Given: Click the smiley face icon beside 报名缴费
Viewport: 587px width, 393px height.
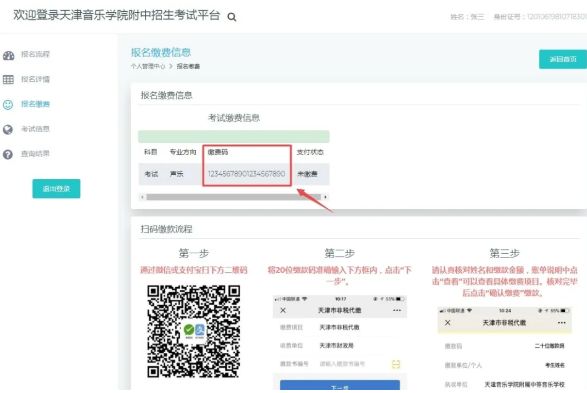Looking at the screenshot, I should click(x=8, y=104).
